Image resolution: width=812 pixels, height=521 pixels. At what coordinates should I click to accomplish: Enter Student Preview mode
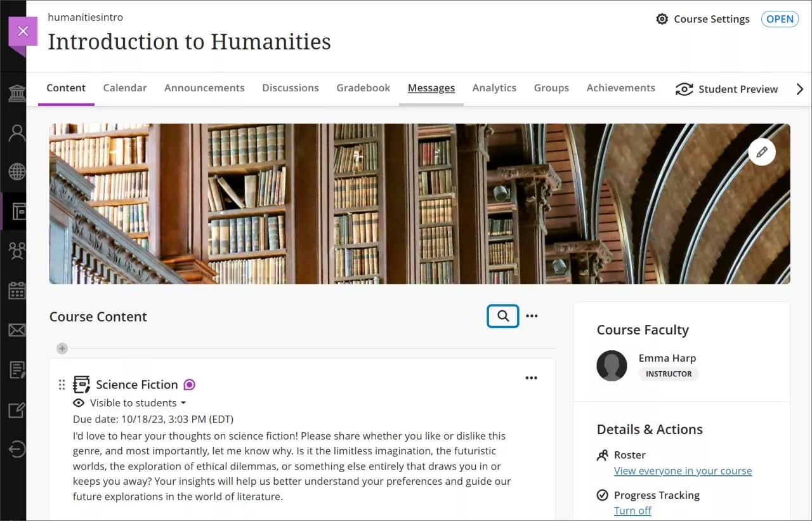[726, 89]
